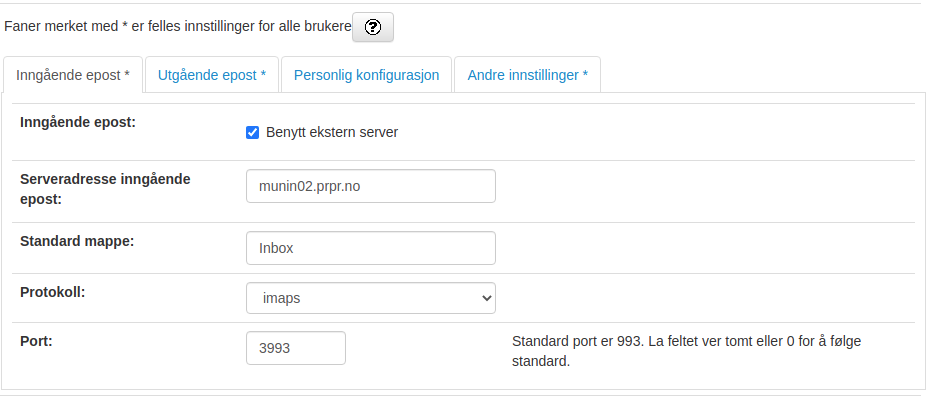This screenshot has height=401, width=929.
Task: Click the 'Port:' label
Action: (x=36, y=341)
